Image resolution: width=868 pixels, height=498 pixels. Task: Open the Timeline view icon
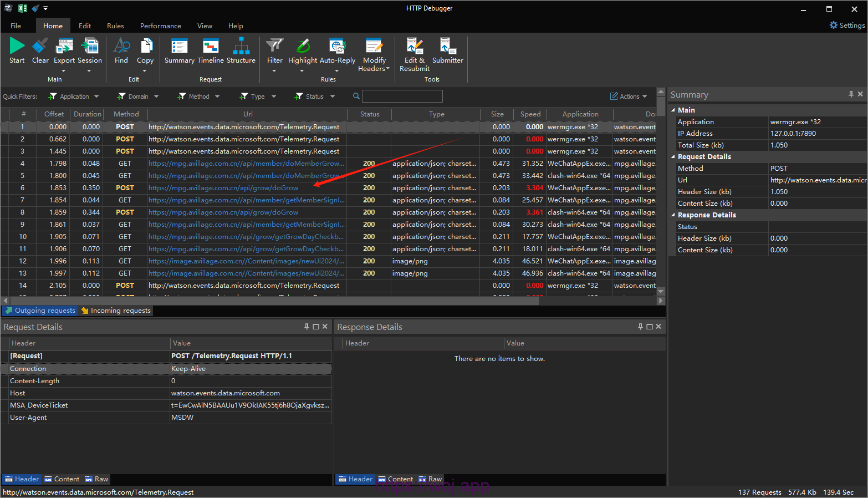point(210,47)
